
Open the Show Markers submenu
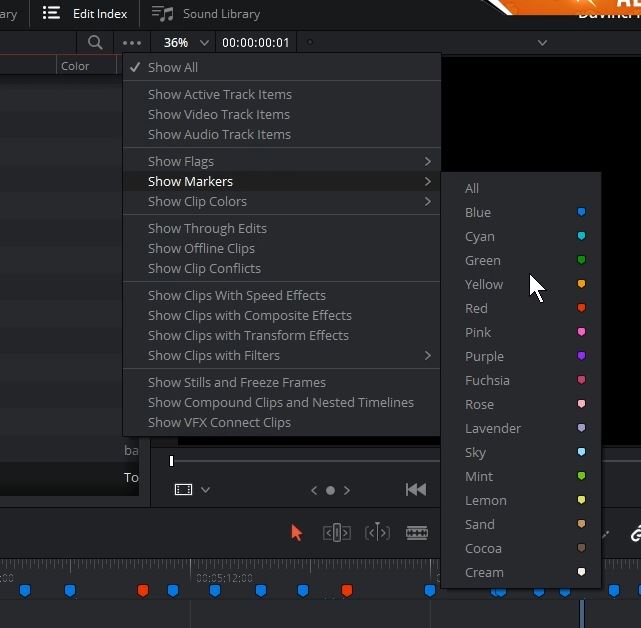click(282, 182)
